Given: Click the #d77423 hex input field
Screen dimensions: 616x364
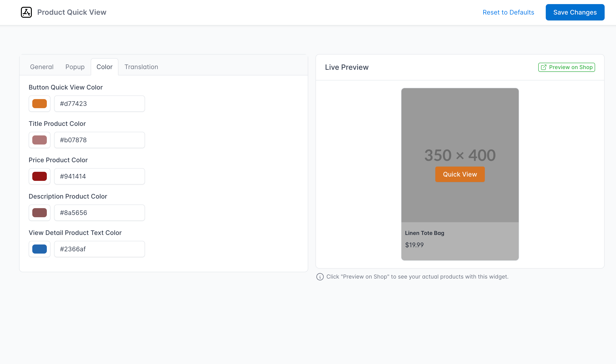Looking at the screenshot, I should [100, 104].
